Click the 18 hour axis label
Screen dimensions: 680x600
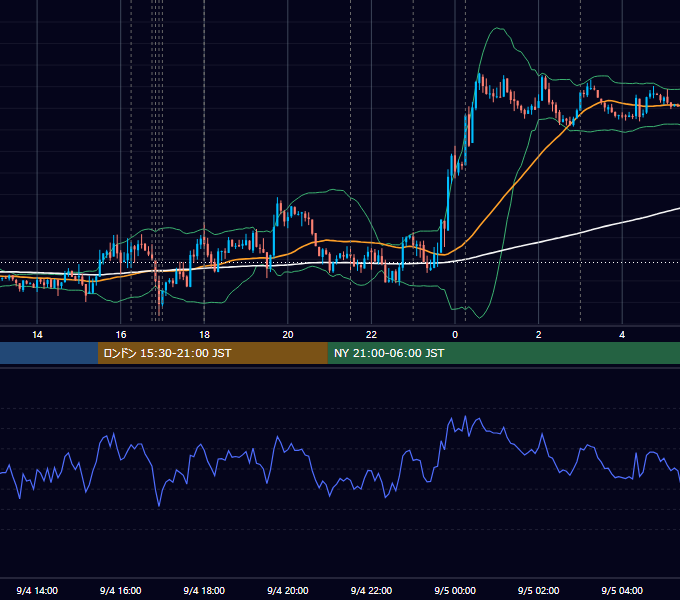pyautogui.click(x=204, y=335)
